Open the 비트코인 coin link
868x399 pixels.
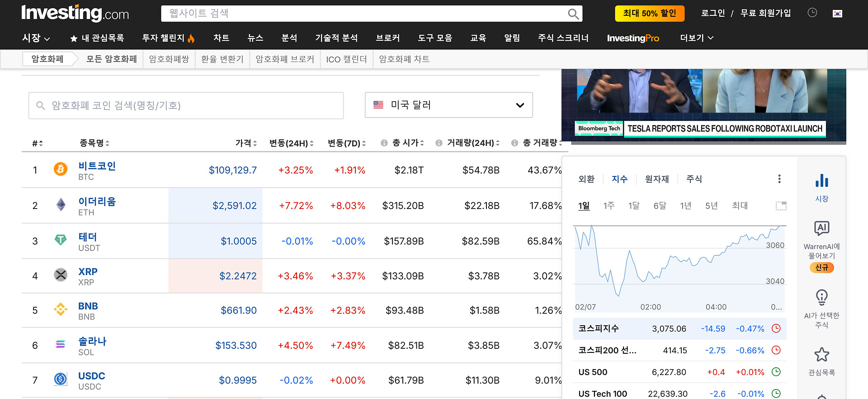[97, 166]
